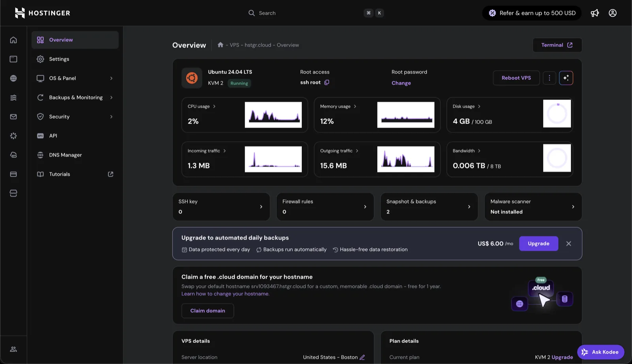The height and width of the screenshot is (364, 632).
Task: Click Refer & earn up to 500 USD
Action: point(532,13)
